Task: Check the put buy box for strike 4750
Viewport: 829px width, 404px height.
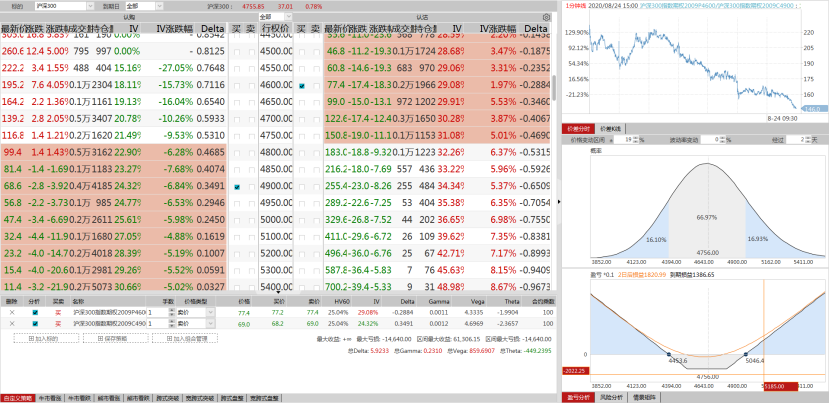Action: click(302, 136)
